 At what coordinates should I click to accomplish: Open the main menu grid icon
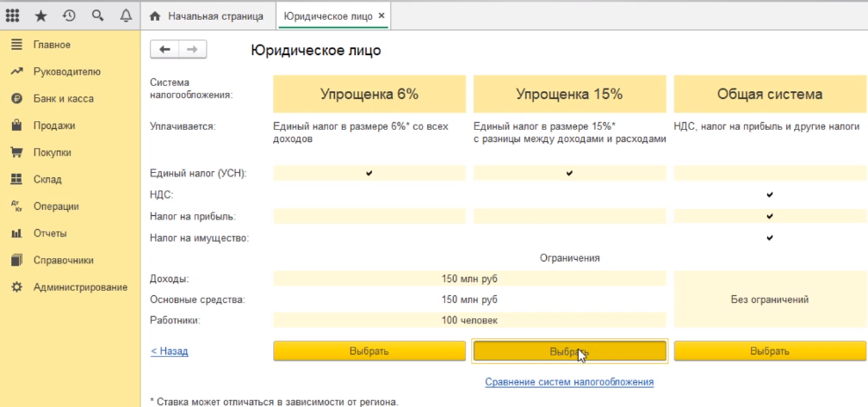(13, 16)
